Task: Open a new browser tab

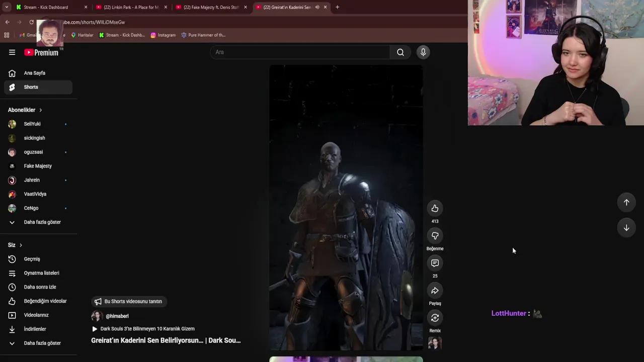Action: click(x=337, y=7)
